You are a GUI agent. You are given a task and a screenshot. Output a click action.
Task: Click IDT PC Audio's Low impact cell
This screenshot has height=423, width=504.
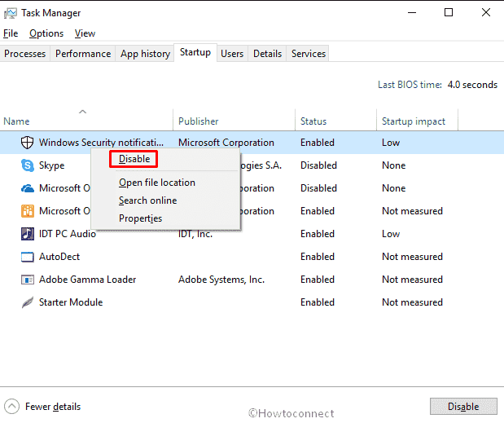[391, 234]
